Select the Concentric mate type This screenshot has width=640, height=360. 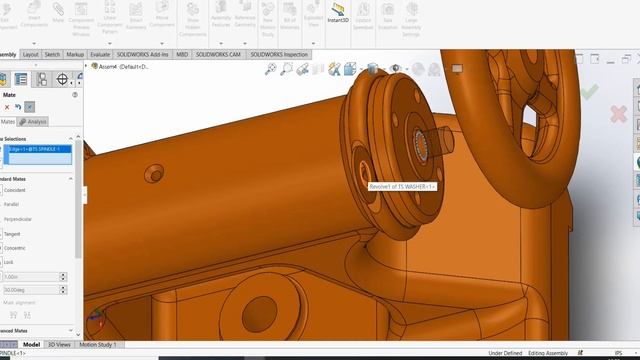[13, 248]
